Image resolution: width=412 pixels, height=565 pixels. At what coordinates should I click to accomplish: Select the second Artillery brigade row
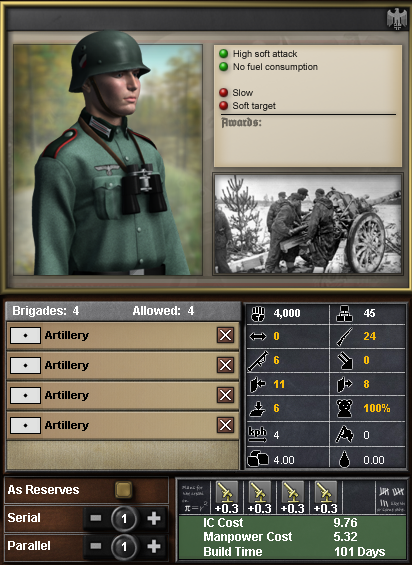(x=123, y=365)
